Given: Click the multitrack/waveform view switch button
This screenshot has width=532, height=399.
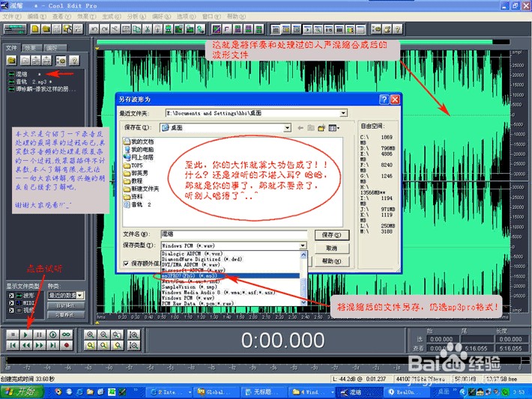Looking at the screenshot, I should pos(15,29).
